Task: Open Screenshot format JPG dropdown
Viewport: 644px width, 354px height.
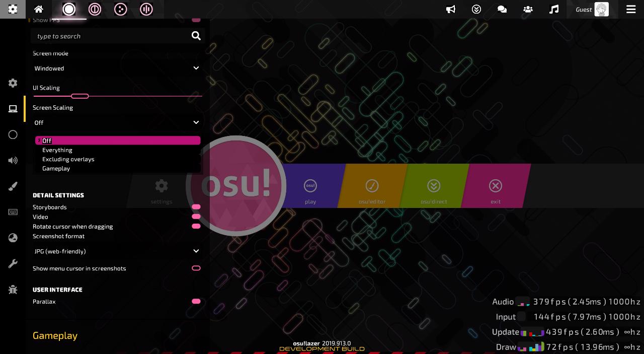Action: tap(117, 251)
